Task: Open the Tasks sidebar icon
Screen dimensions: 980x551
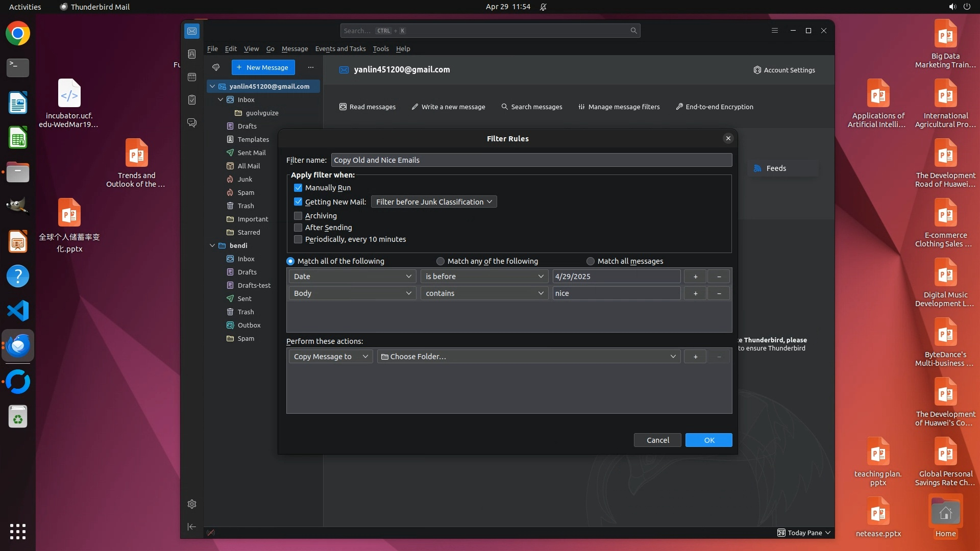Action: point(192,100)
